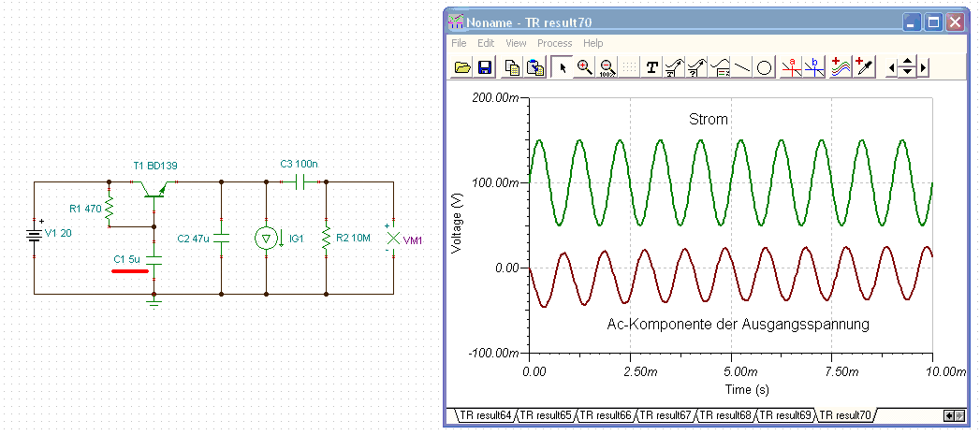Switch to the TR result64 tab
Viewport: 980px width, 435px height.
[x=486, y=415]
